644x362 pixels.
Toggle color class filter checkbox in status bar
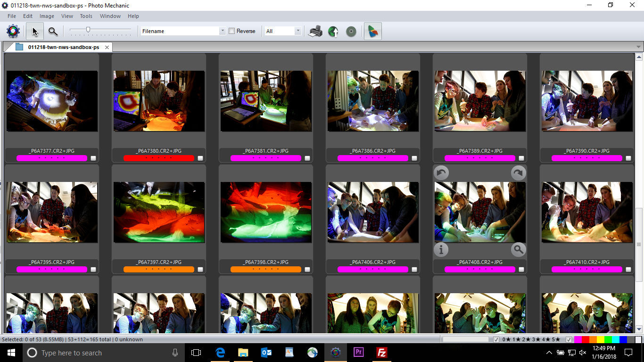tap(569, 339)
